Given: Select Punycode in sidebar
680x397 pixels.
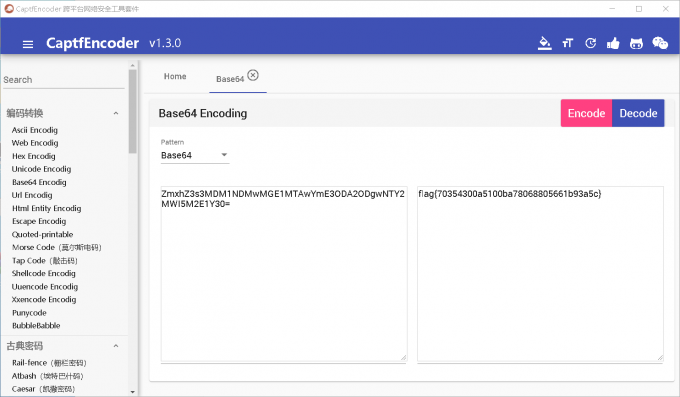Looking at the screenshot, I should [x=29, y=313].
